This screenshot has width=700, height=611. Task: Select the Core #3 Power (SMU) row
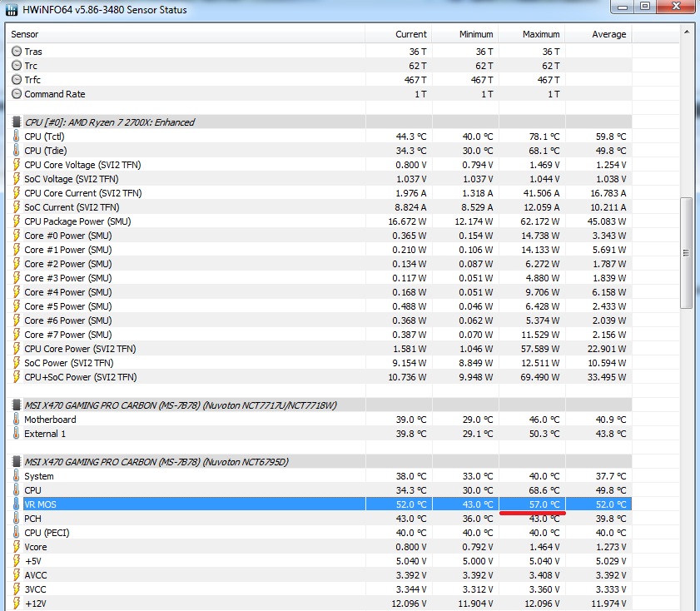319,278
